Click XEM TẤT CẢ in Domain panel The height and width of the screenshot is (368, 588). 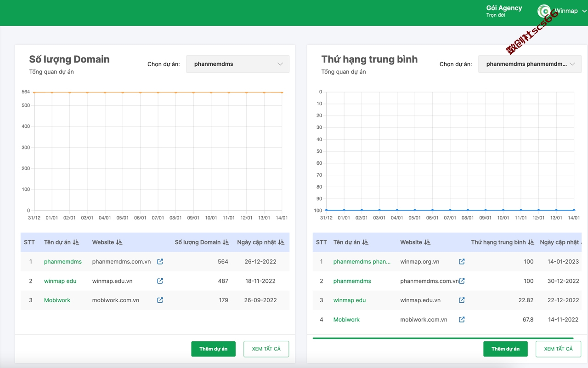pyautogui.click(x=266, y=349)
